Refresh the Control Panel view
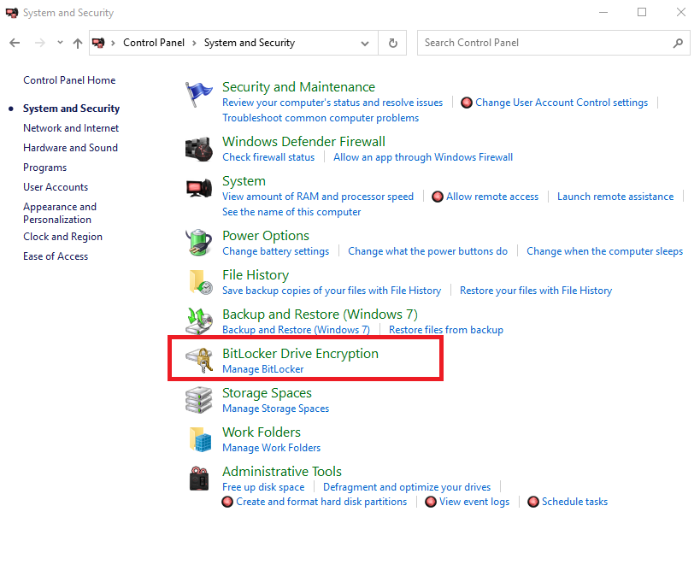 pos(393,43)
